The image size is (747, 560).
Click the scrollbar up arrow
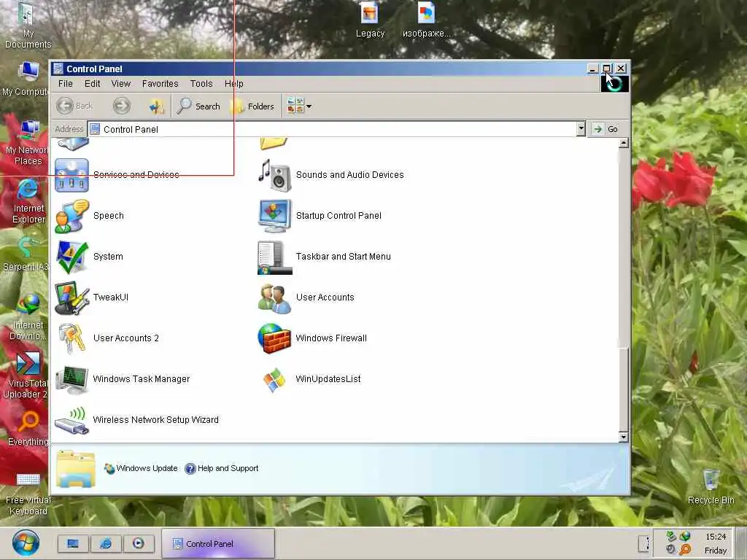tap(623, 143)
